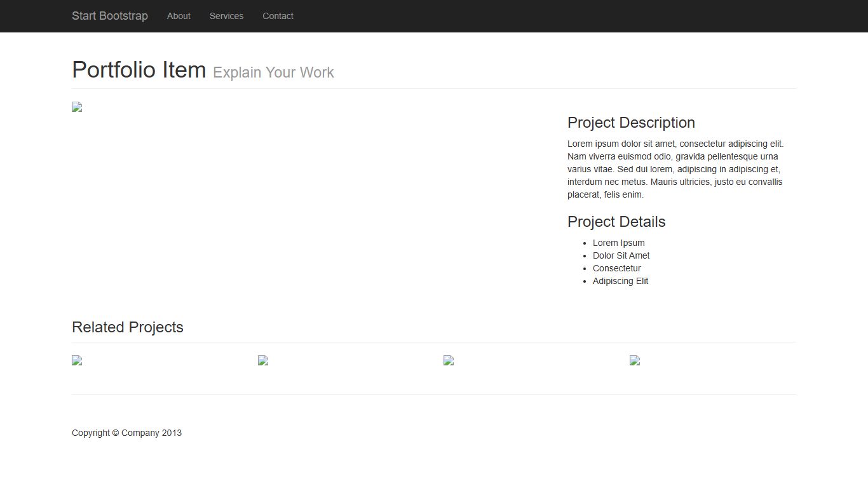Select the Lorem Ipsum list item
Screen dimensions: 868x488
(x=618, y=243)
